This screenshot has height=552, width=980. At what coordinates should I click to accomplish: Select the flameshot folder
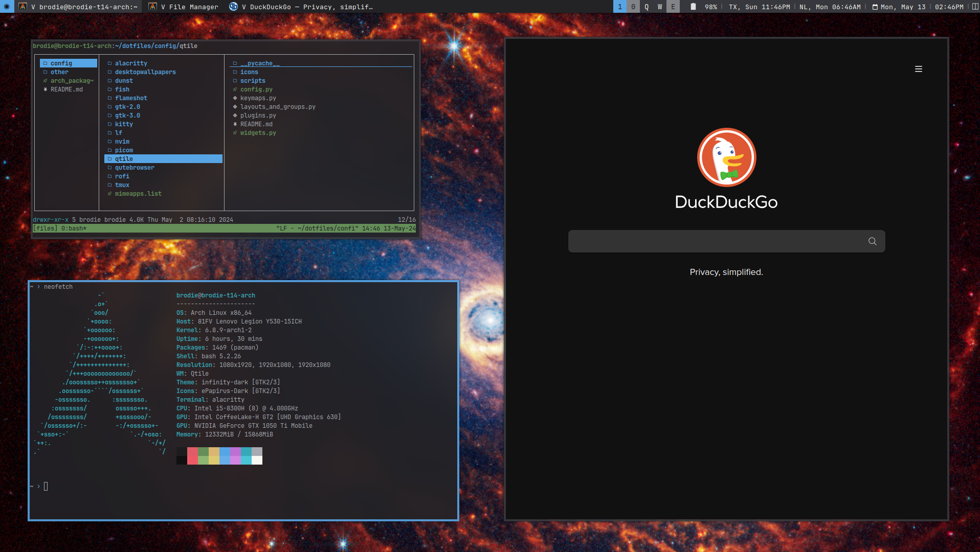[x=131, y=98]
